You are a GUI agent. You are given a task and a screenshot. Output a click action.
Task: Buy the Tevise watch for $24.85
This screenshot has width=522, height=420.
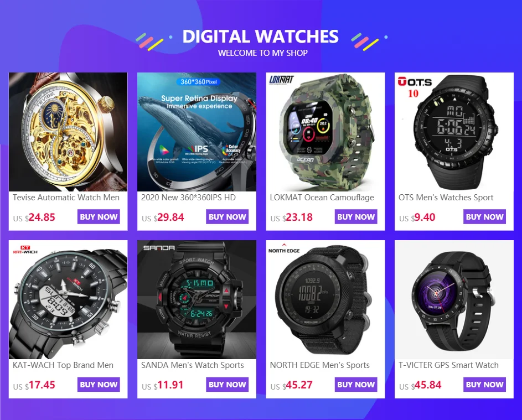(99, 217)
